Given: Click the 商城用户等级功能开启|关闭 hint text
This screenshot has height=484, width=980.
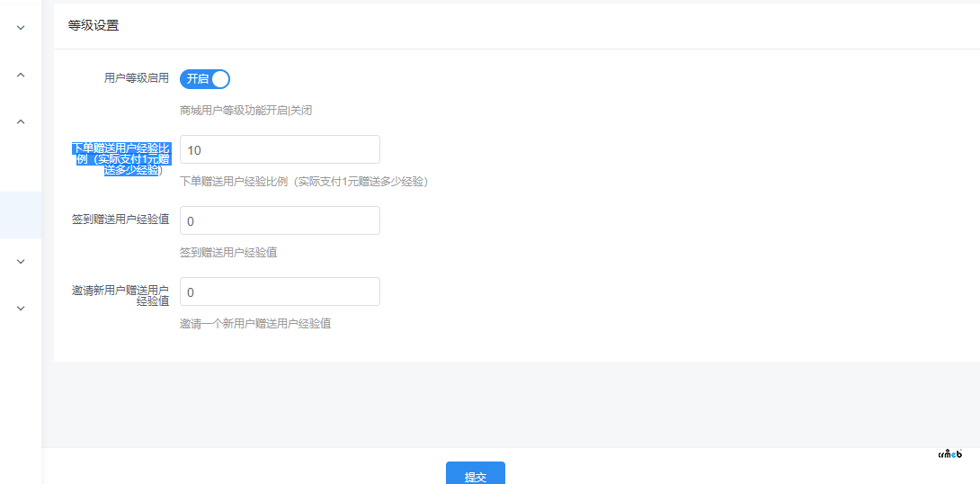Looking at the screenshot, I should coord(245,111).
